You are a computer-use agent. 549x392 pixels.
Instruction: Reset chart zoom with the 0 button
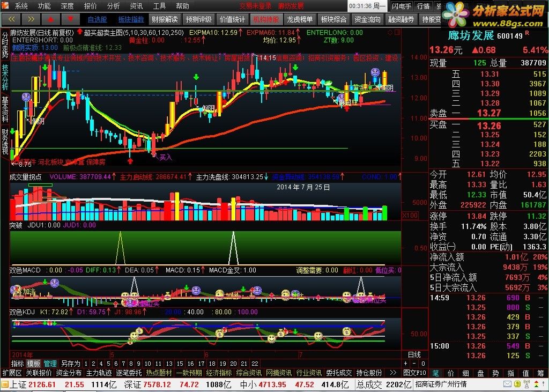tap(423, 364)
